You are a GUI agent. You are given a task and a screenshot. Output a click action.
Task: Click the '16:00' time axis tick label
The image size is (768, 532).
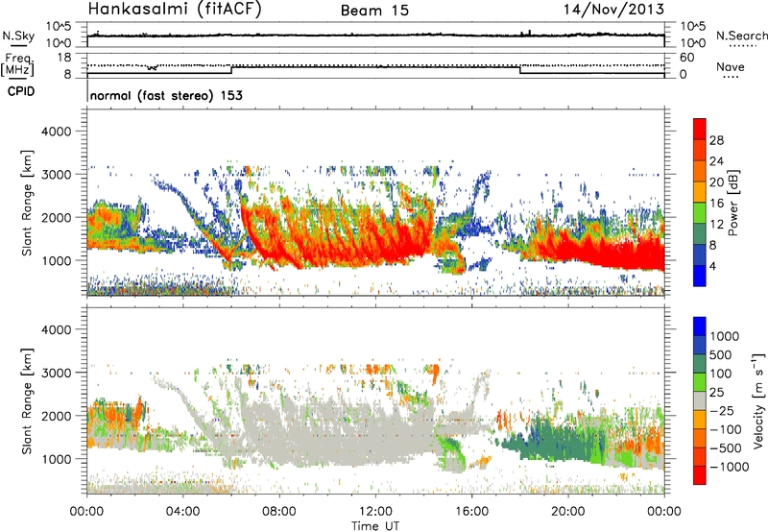click(x=471, y=512)
